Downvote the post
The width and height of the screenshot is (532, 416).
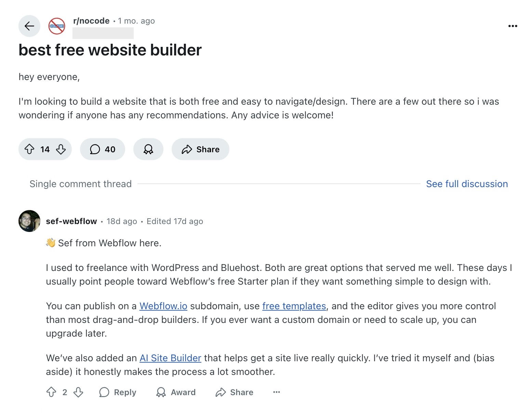61,149
